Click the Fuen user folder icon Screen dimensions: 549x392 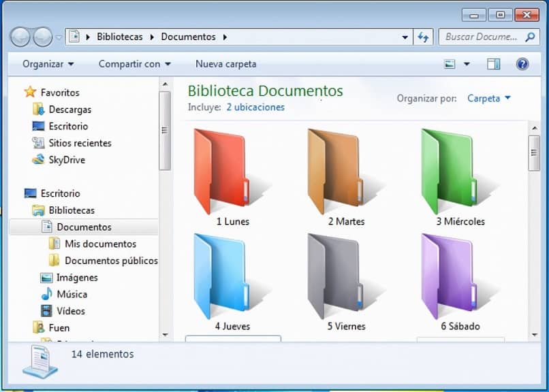[x=38, y=327]
